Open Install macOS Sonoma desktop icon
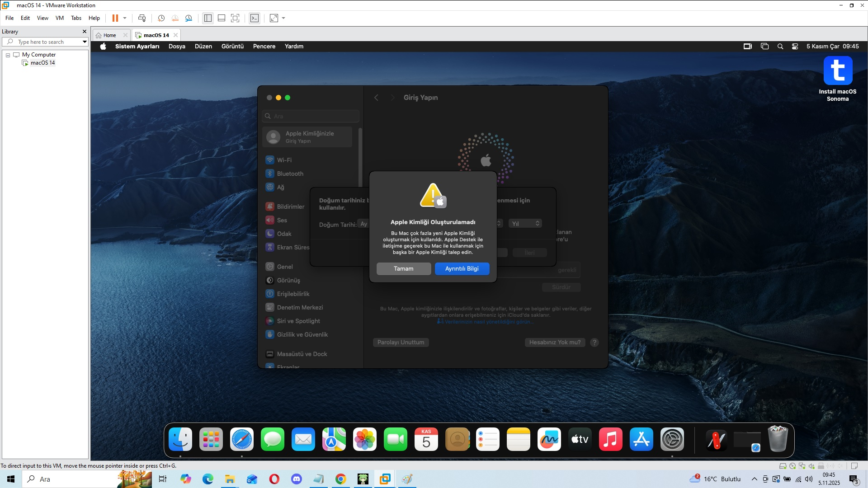This screenshot has height=488, width=868. [838, 79]
